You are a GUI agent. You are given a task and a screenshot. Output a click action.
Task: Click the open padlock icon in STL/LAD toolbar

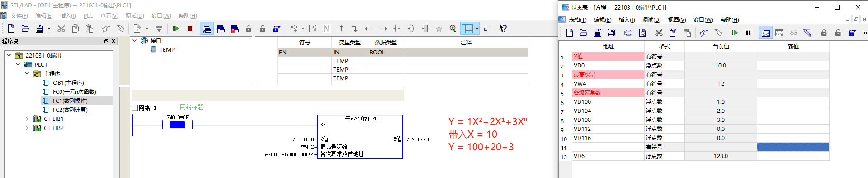coord(262,29)
